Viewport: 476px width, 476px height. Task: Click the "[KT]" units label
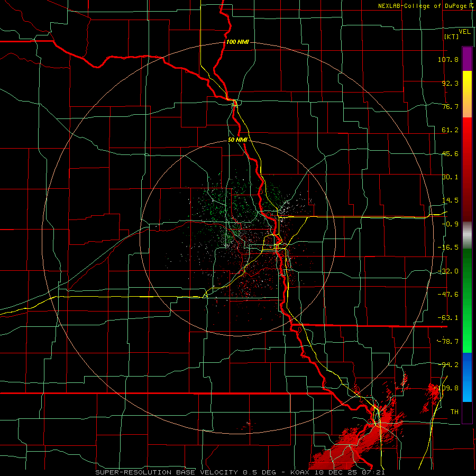coord(452,36)
